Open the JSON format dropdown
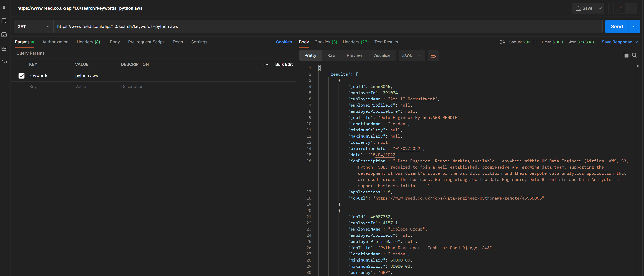644x276 pixels. 412,56
